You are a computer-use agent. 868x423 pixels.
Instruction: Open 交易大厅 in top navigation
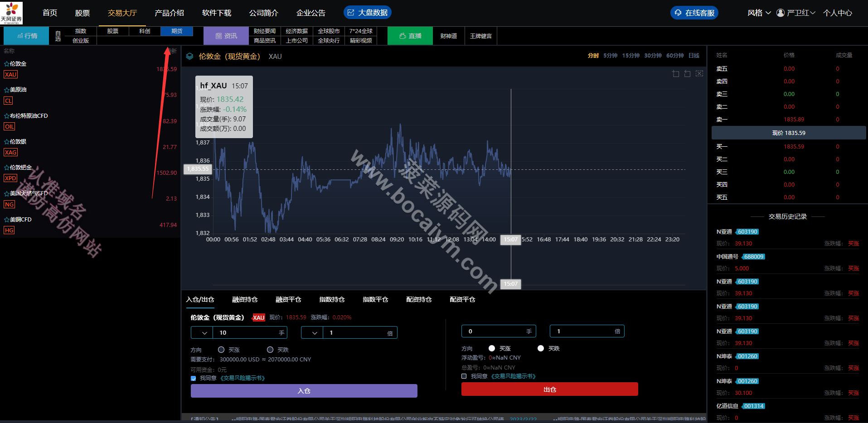click(122, 13)
